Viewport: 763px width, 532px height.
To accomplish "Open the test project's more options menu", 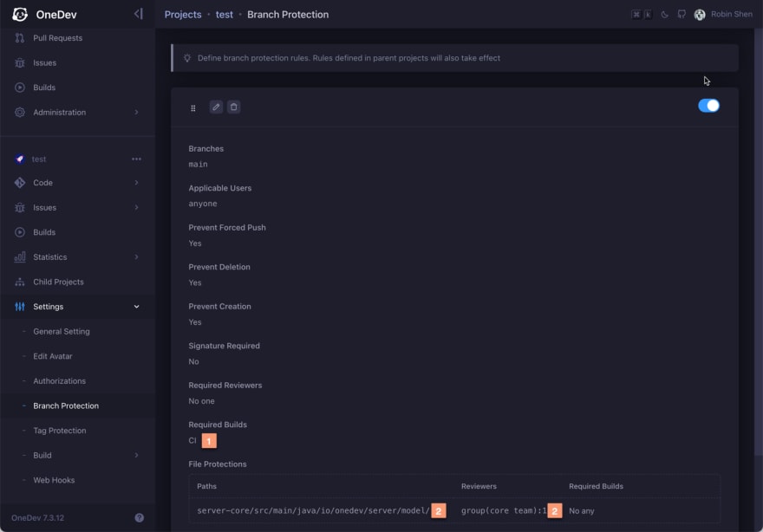I will [137, 159].
